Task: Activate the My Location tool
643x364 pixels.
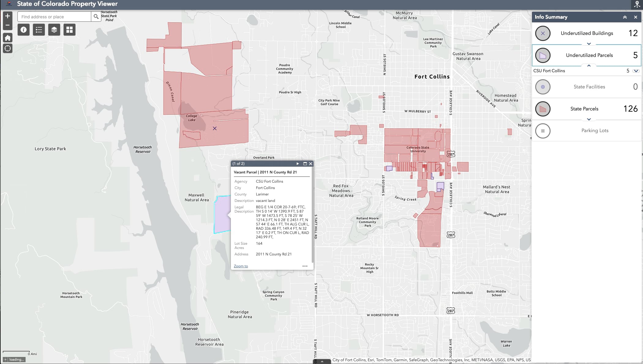Action: 8,48
